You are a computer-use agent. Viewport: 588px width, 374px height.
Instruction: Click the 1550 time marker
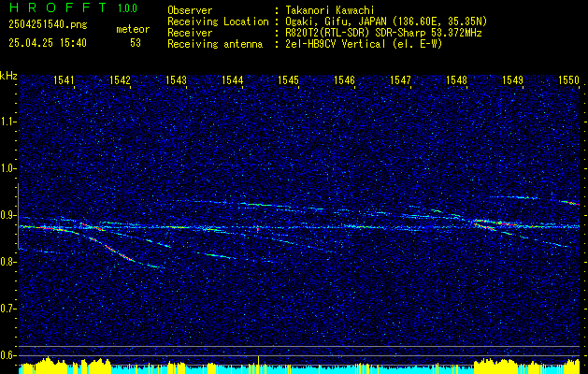(x=568, y=79)
